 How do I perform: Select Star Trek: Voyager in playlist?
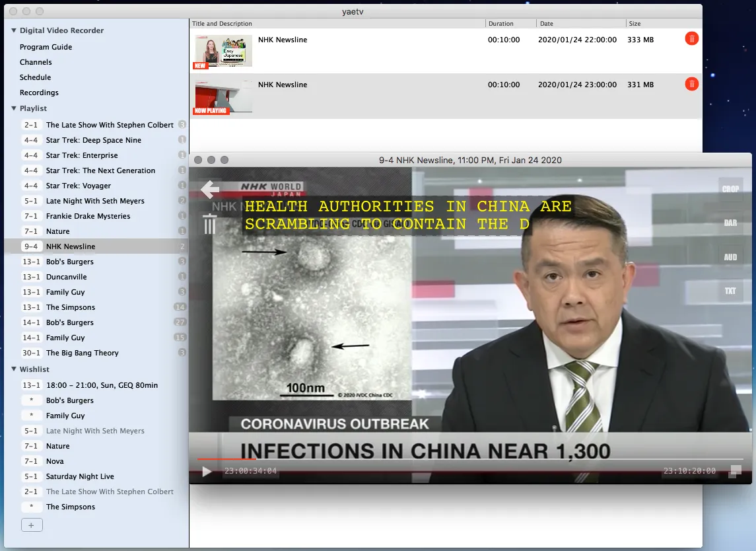pos(78,186)
